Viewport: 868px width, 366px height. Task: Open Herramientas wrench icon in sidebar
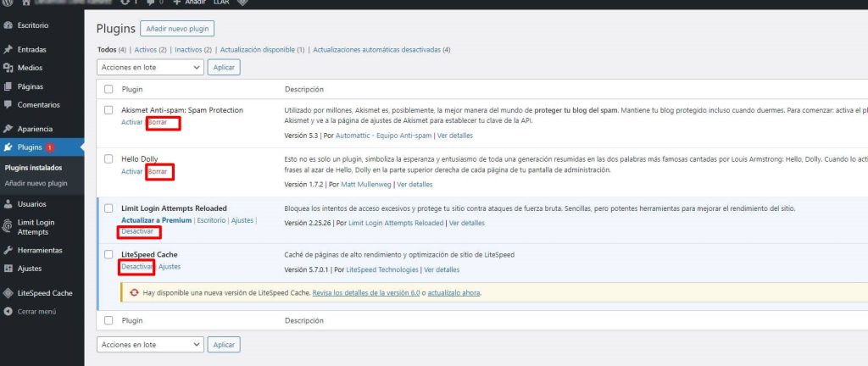click(8, 250)
